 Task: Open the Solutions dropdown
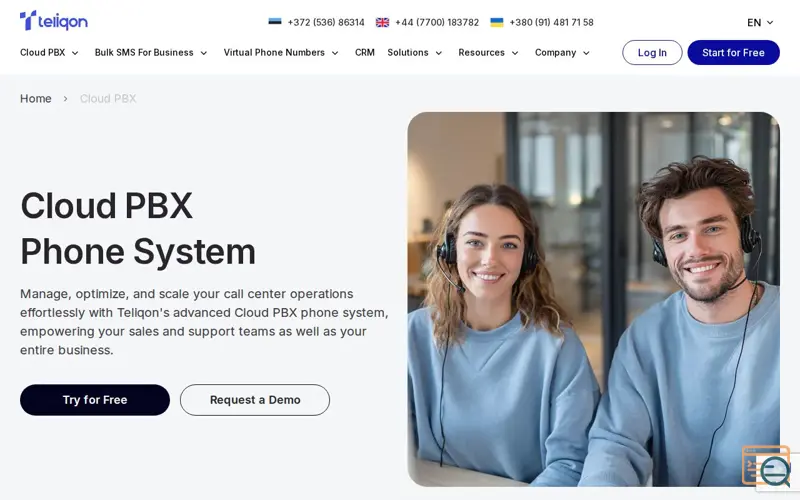coord(414,53)
